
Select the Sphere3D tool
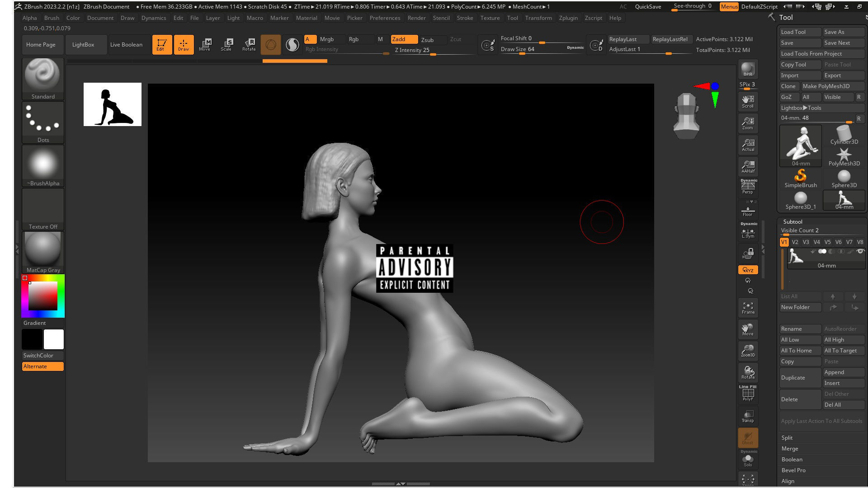(844, 178)
